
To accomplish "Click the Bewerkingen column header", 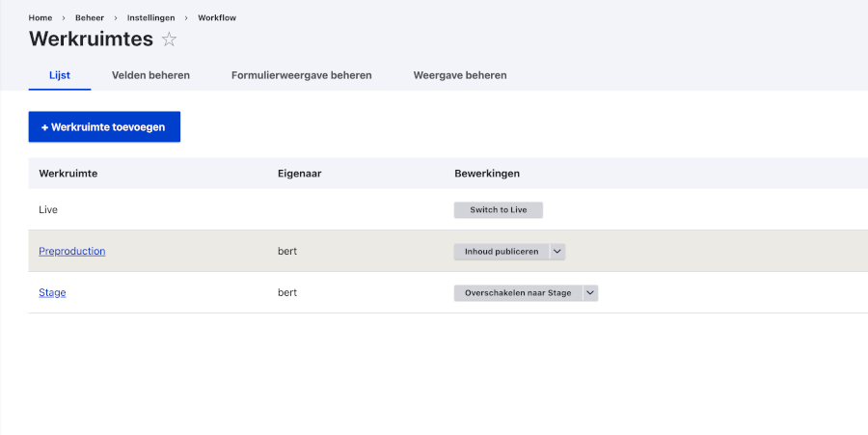I will (x=487, y=174).
